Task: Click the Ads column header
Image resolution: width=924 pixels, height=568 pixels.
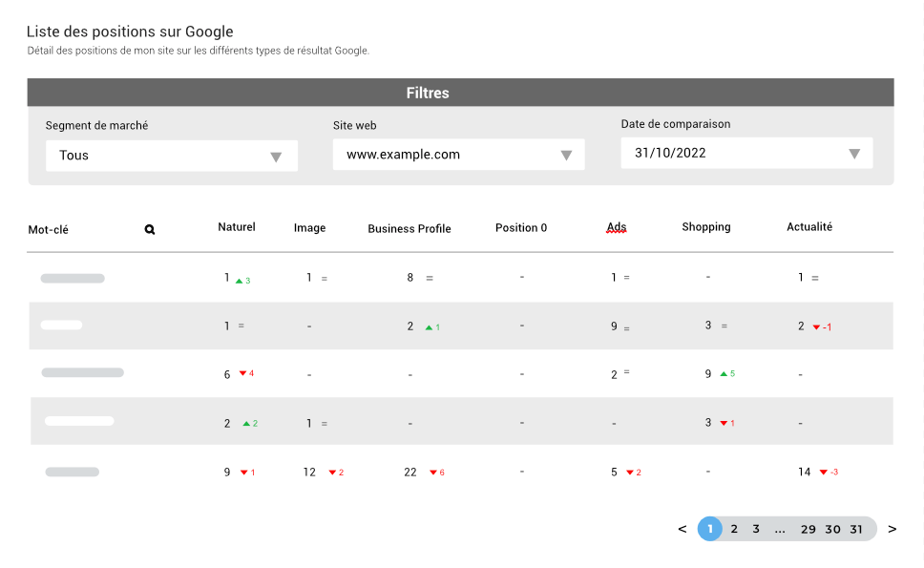Action: coord(617,227)
